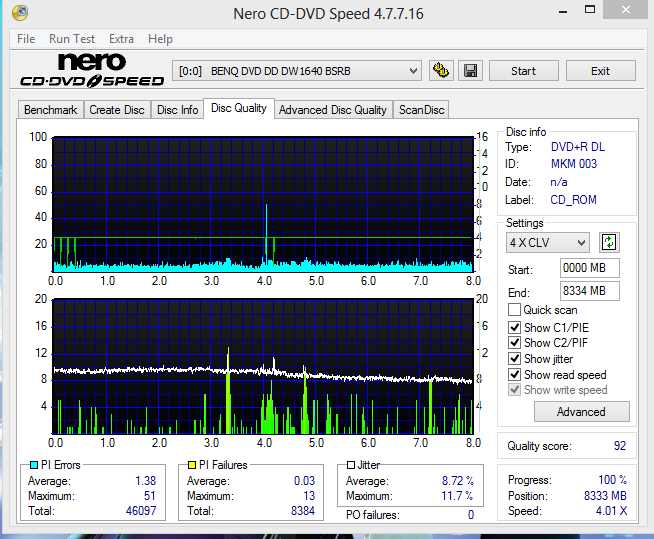Toggle the Show C2/PIF checkbox
Screen dimensions: 654x539
(x=514, y=343)
